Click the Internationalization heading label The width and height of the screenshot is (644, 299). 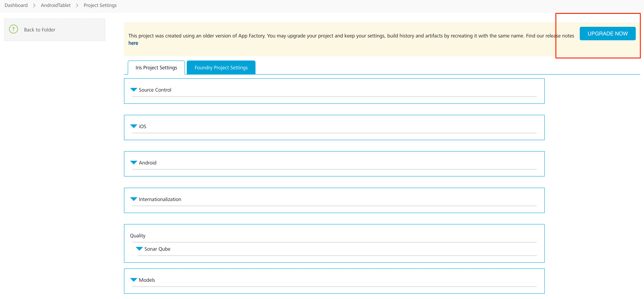point(160,199)
